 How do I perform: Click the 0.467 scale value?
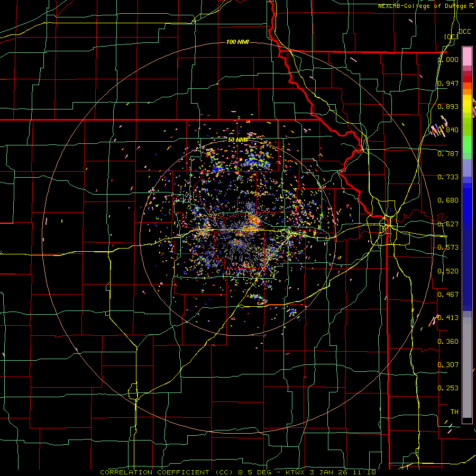click(448, 295)
